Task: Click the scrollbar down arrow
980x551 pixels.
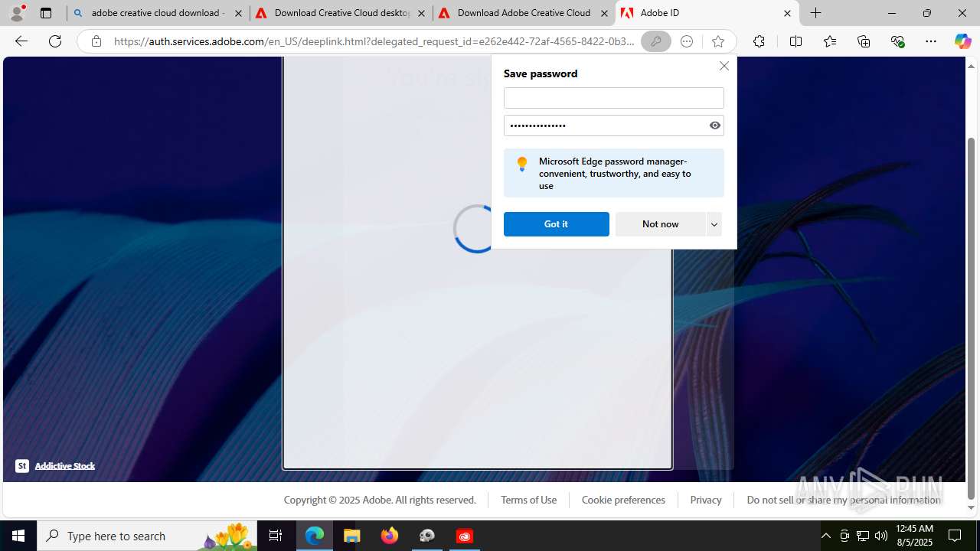Action: click(971, 507)
